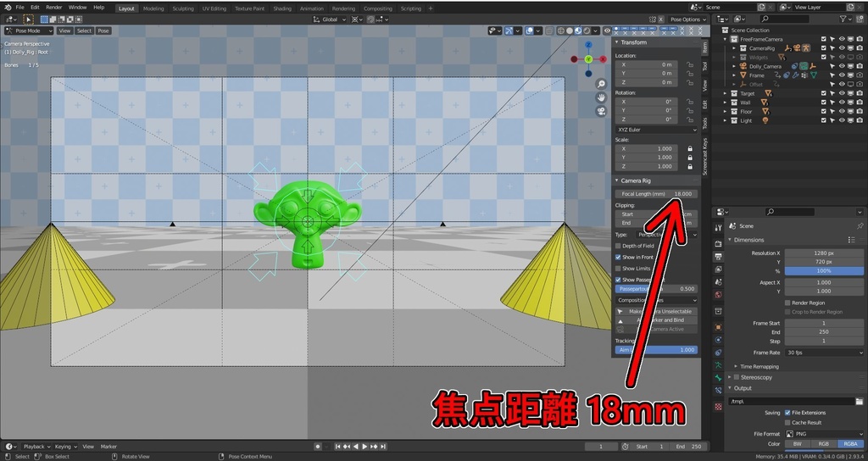Open the Texture properties tab icon
The image size is (868, 461).
718,407
